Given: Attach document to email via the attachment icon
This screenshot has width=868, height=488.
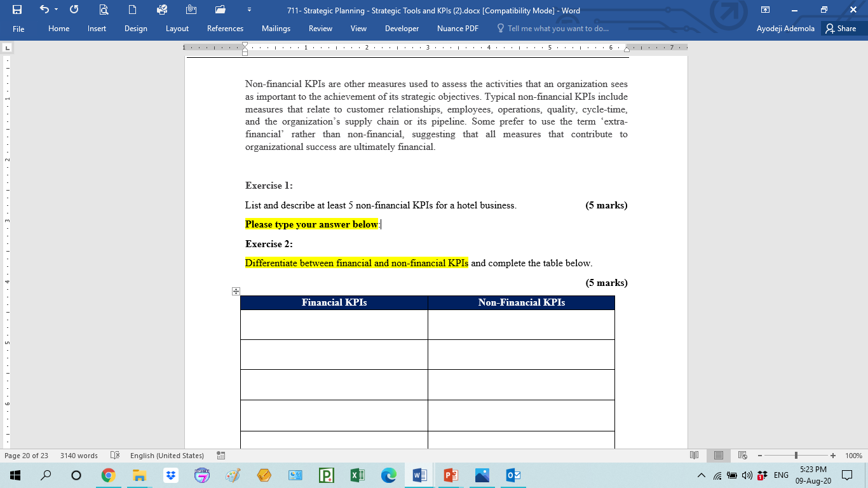Looking at the screenshot, I should [x=191, y=10].
